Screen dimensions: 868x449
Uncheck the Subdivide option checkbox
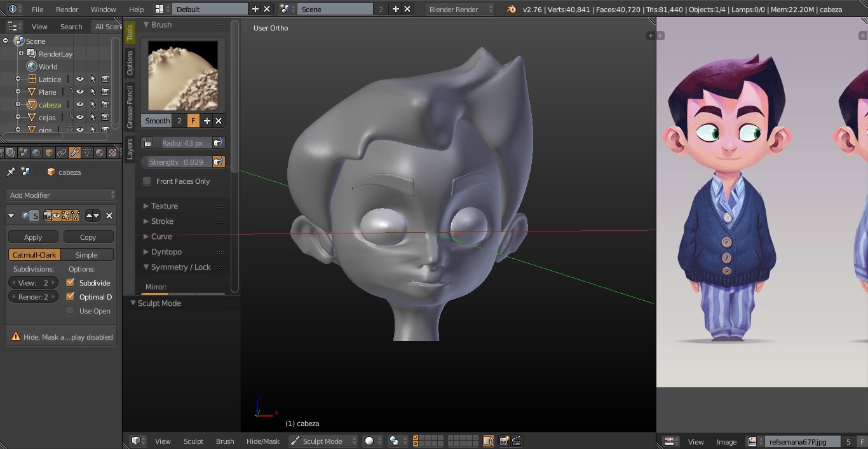71,282
